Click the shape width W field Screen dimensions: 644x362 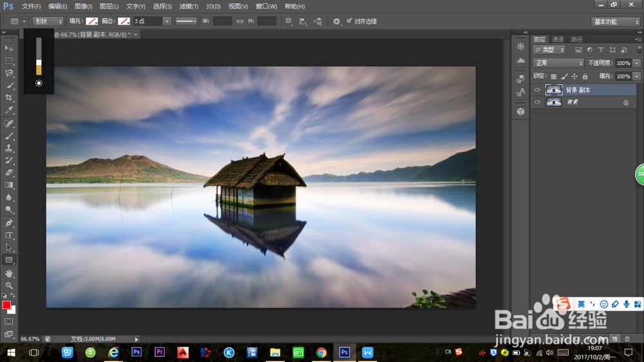(x=223, y=21)
